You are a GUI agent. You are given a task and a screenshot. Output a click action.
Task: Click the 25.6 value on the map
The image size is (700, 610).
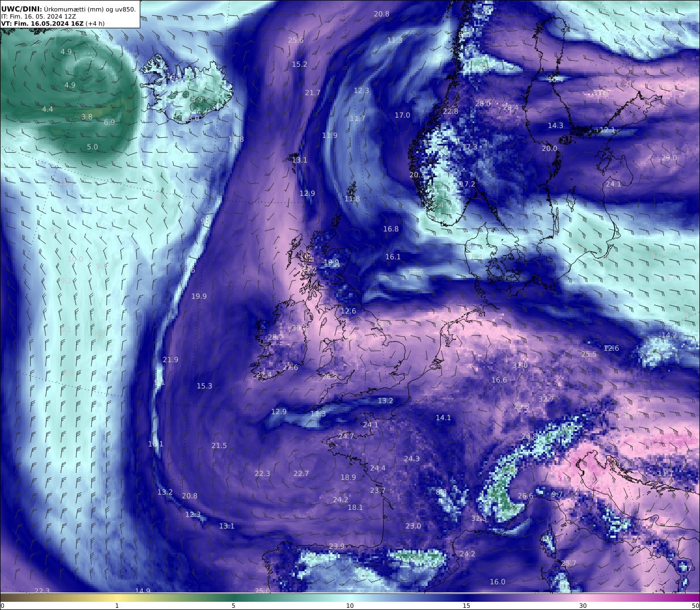click(296, 40)
